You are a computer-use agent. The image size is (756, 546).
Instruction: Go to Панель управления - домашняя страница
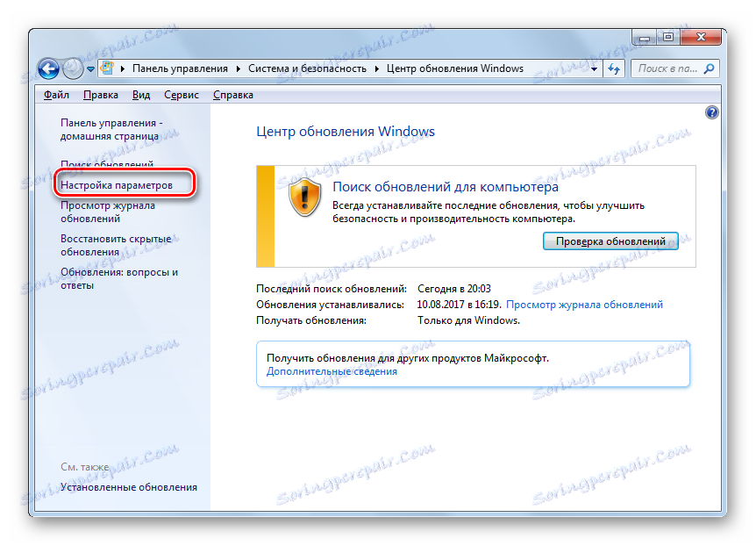point(111,129)
